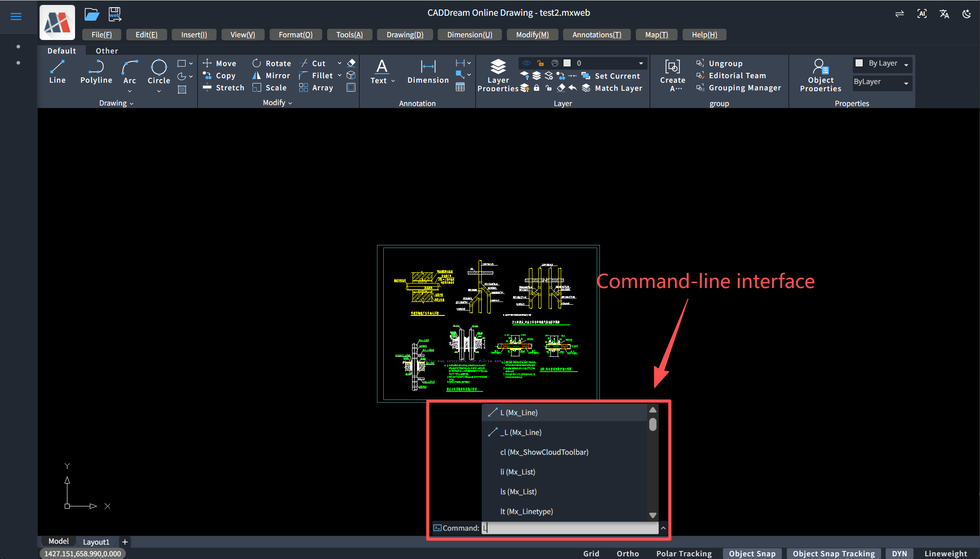Click the Create group icon

point(672,75)
